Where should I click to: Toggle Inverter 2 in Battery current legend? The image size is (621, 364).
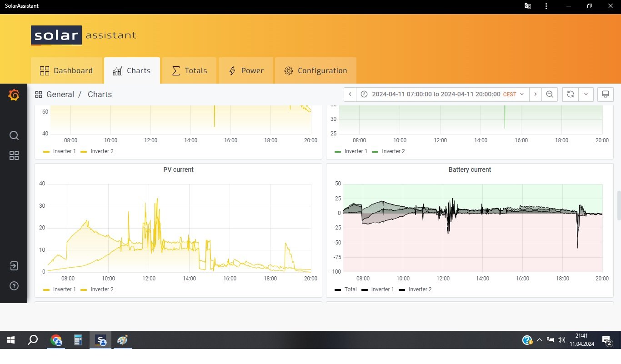click(415, 289)
